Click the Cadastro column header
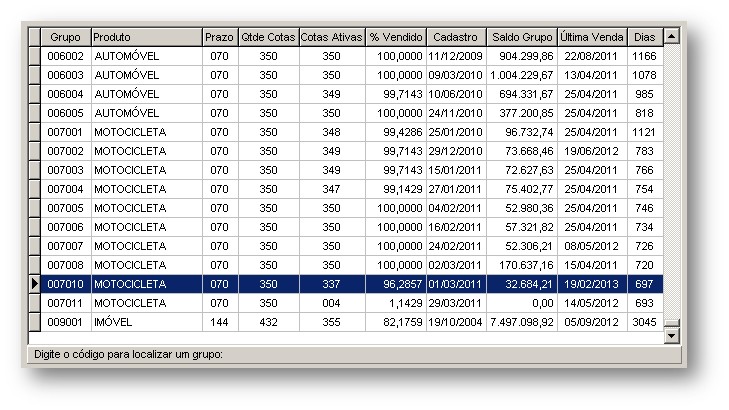 pos(456,37)
